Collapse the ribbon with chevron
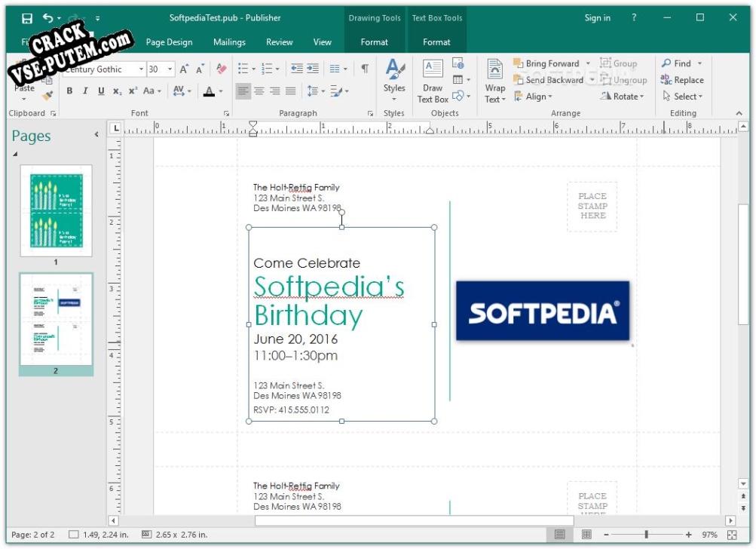Image resolution: width=756 pixels, height=549 pixels. 739,113
